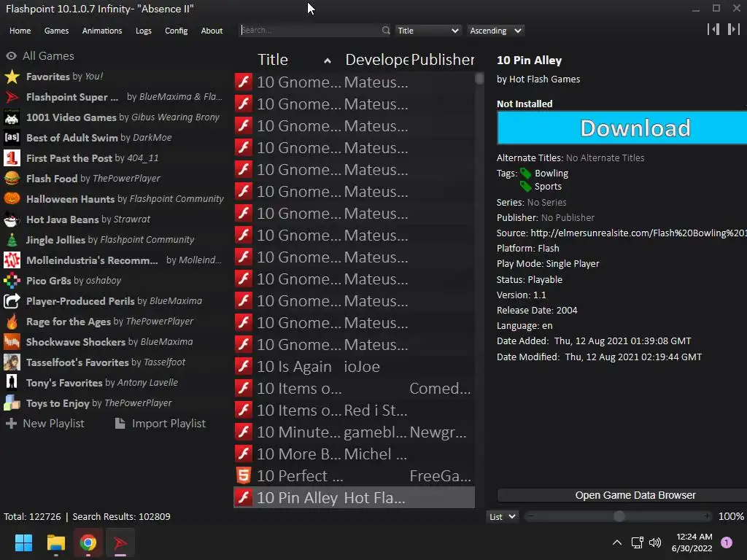Viewport: 747px width, 560px height.
Task: Open Chrome from the taskbar
Action: tap(88, 542)
